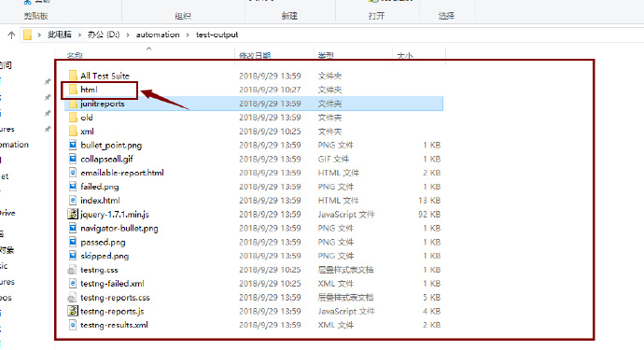This screenshot has height=350, width=644.
Task: Click test-output breadcrumb segment
Action: coord(217,35)
